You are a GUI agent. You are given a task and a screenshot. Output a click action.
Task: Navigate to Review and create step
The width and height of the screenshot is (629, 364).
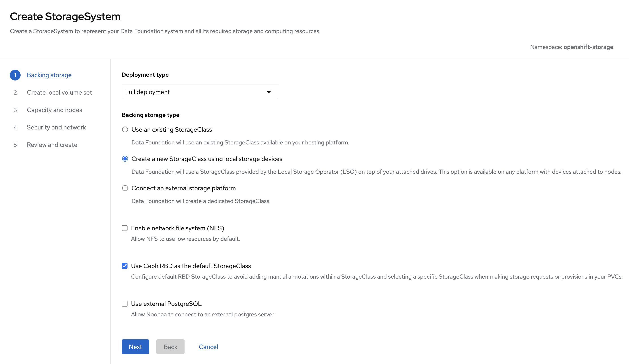coord(52,145)
